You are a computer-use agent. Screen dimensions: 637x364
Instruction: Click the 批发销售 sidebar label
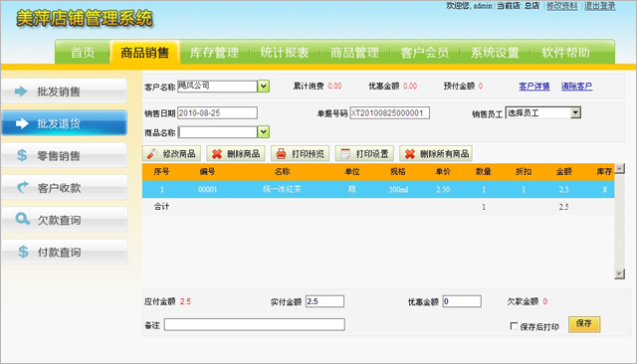(59, 91)
